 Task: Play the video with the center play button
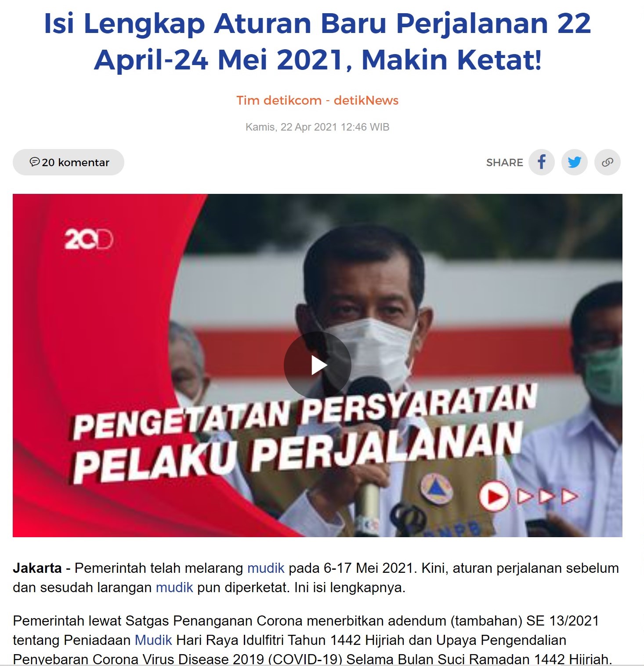point(318,365)
